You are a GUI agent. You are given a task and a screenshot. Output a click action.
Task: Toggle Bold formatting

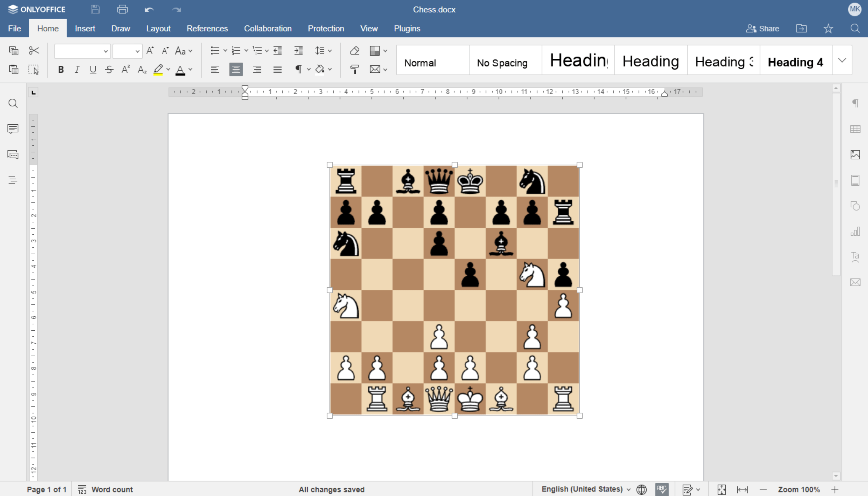(x=61, y=69)
